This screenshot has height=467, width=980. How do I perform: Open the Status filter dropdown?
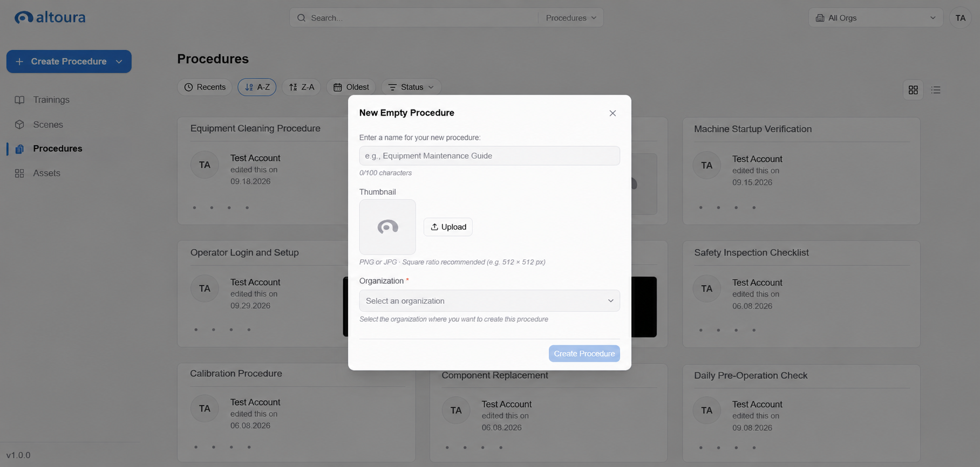click(411, 87)
